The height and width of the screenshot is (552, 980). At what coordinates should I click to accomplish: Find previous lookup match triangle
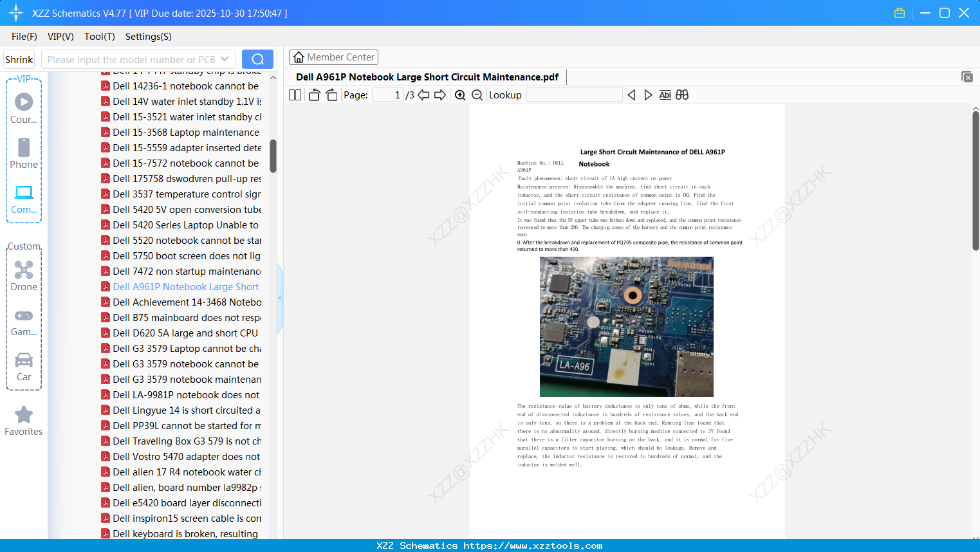(631, 95)
